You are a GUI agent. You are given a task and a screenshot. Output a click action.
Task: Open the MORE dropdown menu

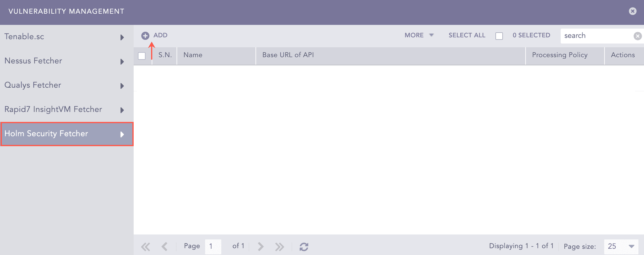coord(419,35)
